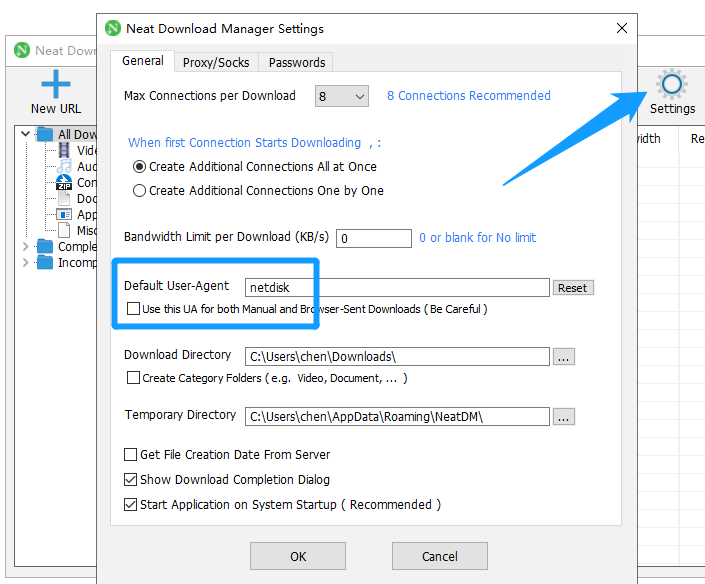The height and width of the screenshot is (584, 705).
Task: Reset the Default User-Agent
Action: click(572, 288)
